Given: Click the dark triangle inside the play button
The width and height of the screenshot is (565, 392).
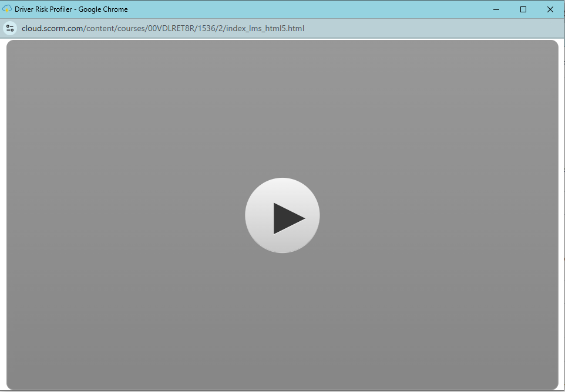Looking at the screenshot, I should pyautogui.click(x=287, y=218).
